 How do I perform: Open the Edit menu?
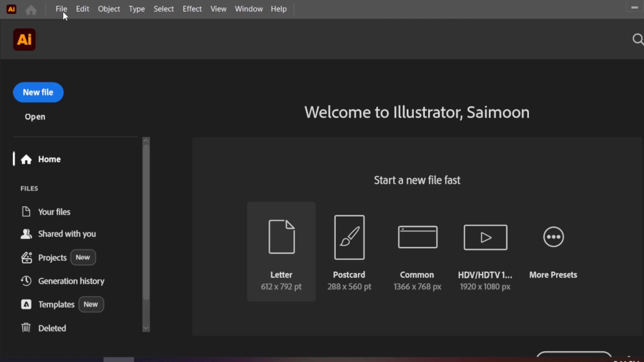83,9
